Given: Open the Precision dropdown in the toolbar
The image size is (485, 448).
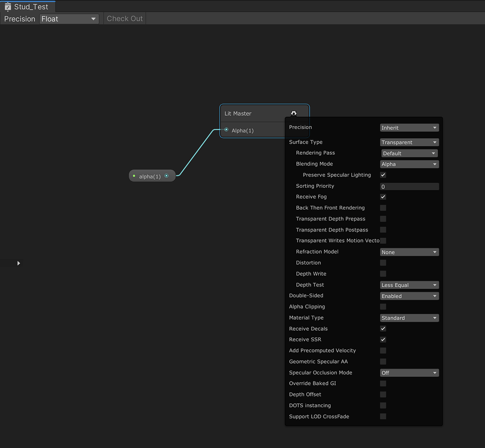Looking at the screenshot, I should [69, 18].
